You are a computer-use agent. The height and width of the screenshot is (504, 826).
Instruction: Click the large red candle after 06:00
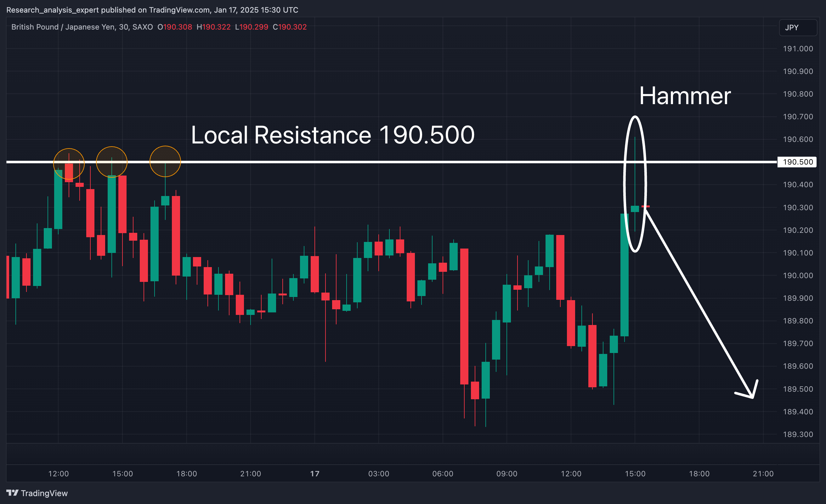click(464, 316)
